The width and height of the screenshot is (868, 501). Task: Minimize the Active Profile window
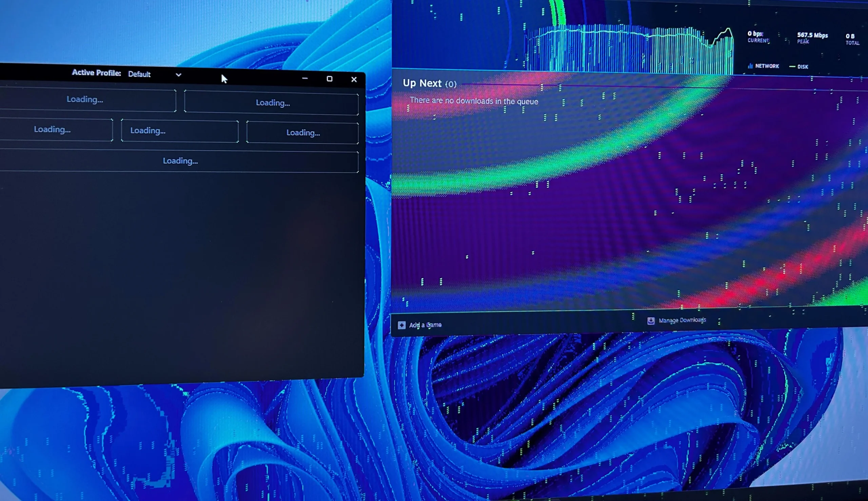pyautogui.click(x=305, y=78)
